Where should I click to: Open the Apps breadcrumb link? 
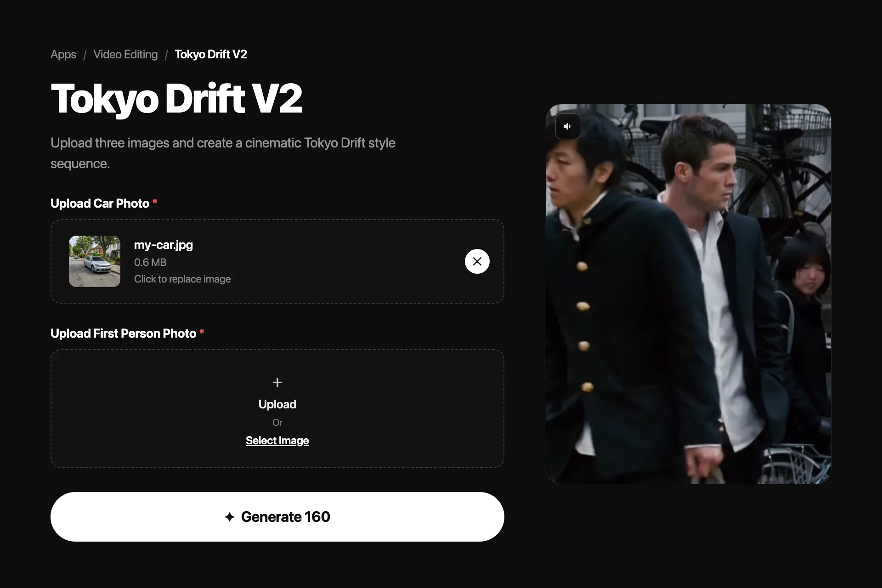[63, 54]
